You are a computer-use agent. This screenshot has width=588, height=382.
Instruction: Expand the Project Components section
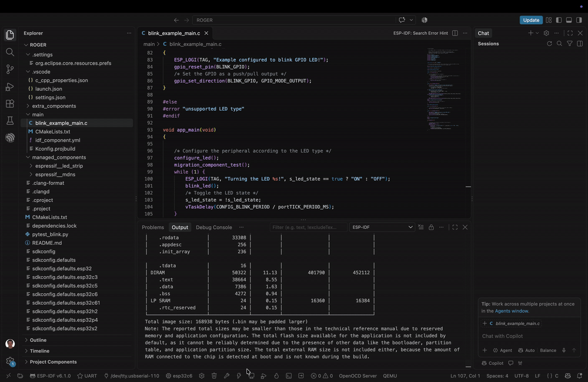pos(53,362)
